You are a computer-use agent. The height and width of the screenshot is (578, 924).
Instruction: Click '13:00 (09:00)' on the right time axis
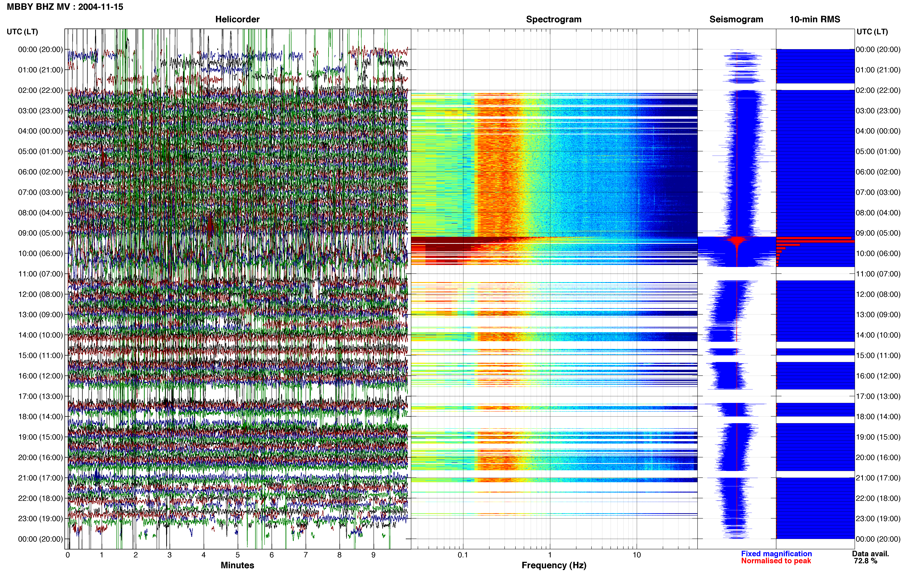[878, 315]
